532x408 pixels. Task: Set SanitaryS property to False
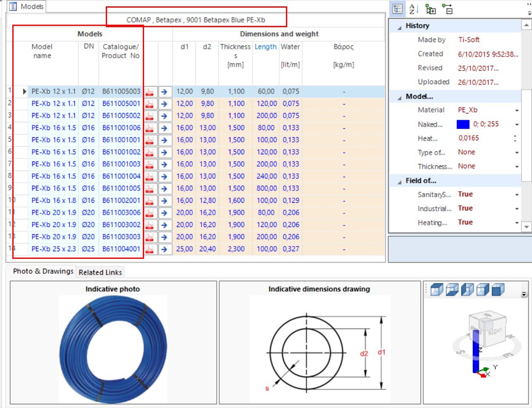(x=516, y=194)
